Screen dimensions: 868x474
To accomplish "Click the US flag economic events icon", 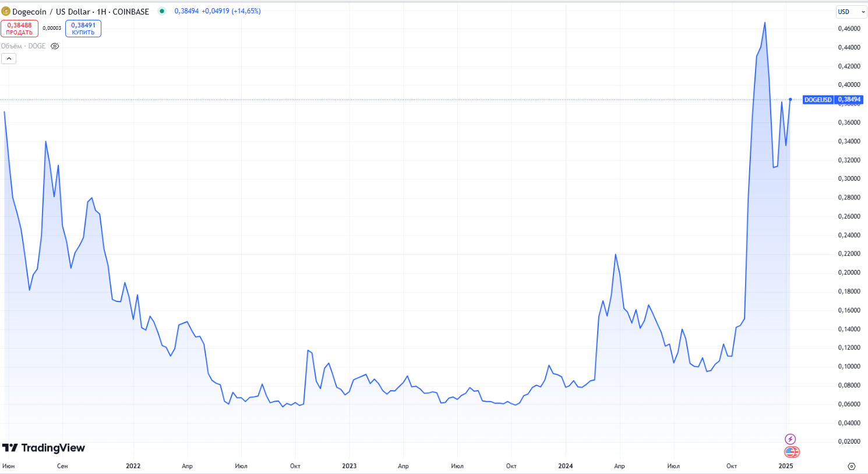I will point(791,452).
